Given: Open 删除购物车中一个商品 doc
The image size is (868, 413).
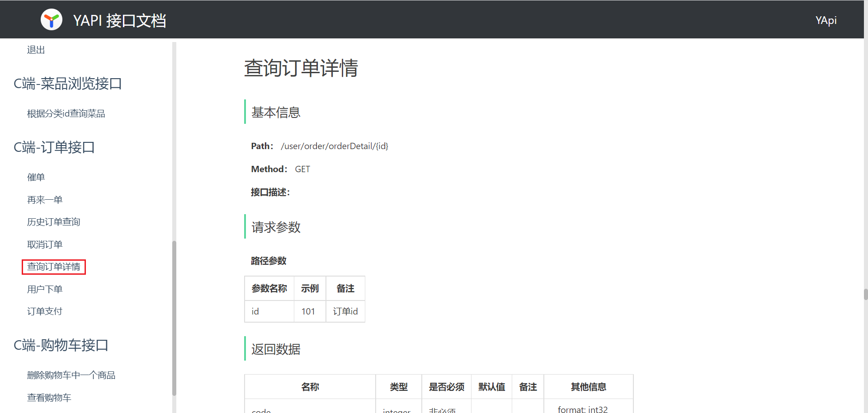Looking at the screenshot, I should [x=71, y=375].
